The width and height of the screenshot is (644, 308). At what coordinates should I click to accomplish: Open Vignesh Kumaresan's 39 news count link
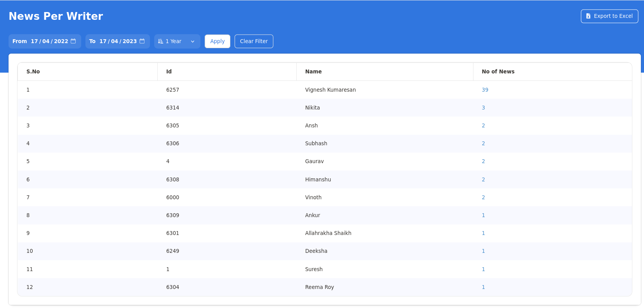[485, 90]
